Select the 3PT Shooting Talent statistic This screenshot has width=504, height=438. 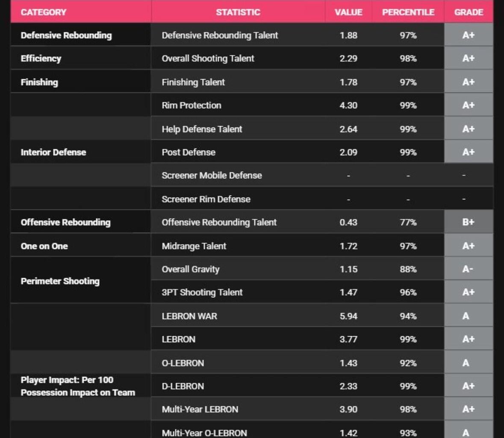tap(202, 293)
